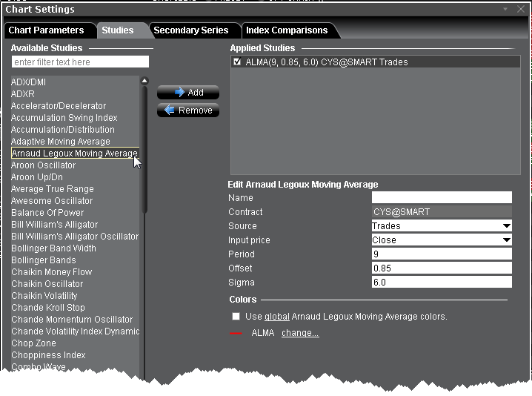Close the Chart Settings window
Image resolution: width=532 pixels, height=396 pixels.
click(x=521, y=10)
